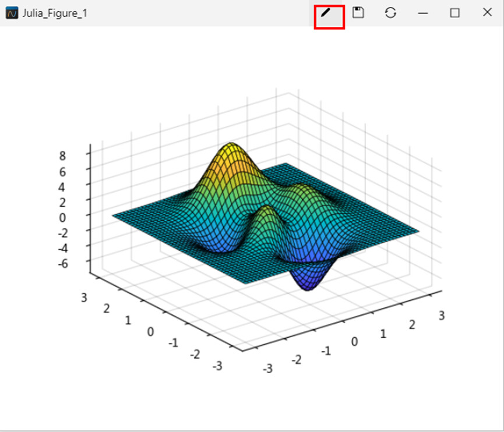The width and height of the screenshot is (504, 432).
Task: Click the z-axis tick label 8
Action: [62, 156]
